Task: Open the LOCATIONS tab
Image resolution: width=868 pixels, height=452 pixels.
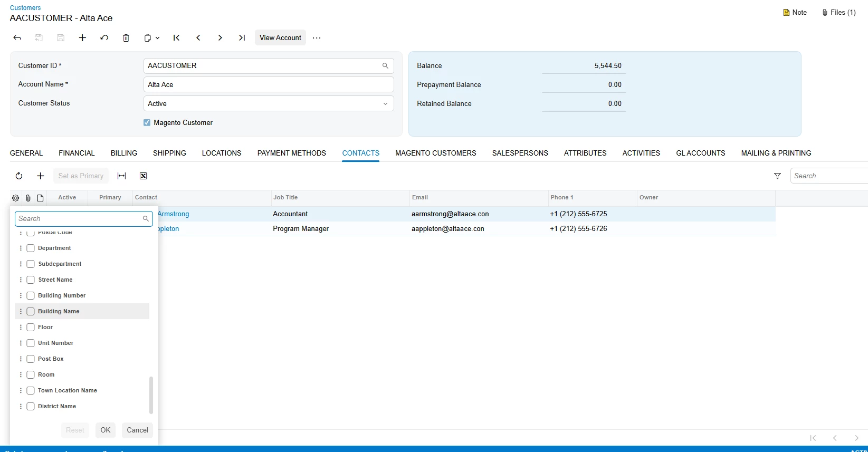Action: click(x=222, y=153)
